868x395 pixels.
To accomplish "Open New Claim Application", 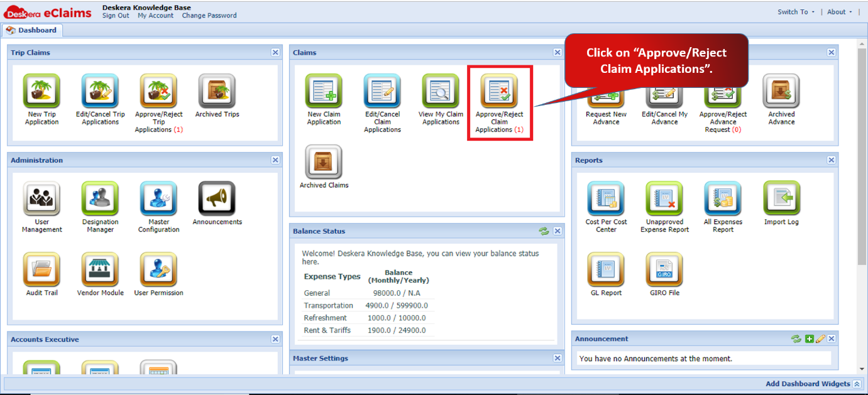I will coord(324,92).
